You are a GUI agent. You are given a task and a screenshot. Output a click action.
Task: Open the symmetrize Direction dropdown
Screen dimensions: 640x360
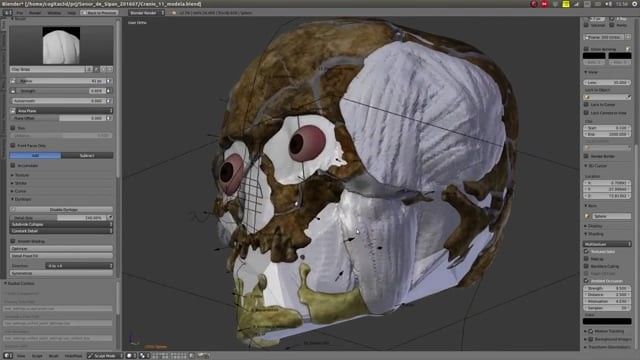(x=79, y=266)
